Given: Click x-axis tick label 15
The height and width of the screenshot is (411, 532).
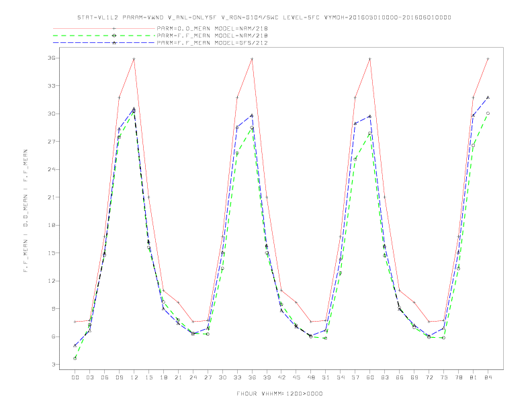Looking at the screenshot, I should [x=148, y=377].
